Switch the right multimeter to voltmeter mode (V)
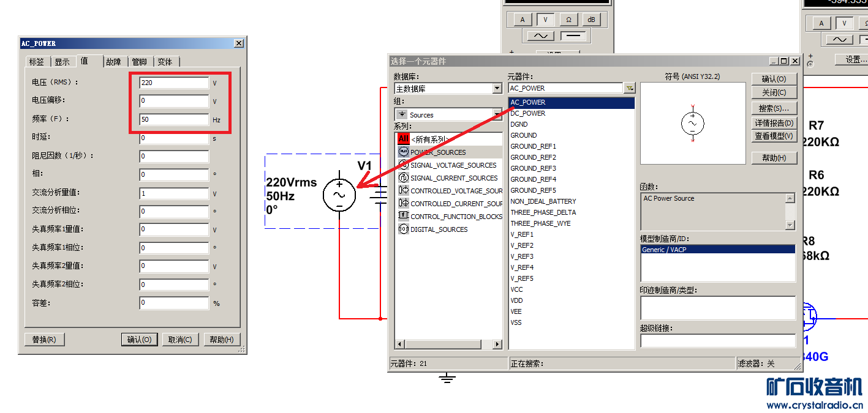The height and width of the screenshot is (413, 868). [x=845, y=23]
